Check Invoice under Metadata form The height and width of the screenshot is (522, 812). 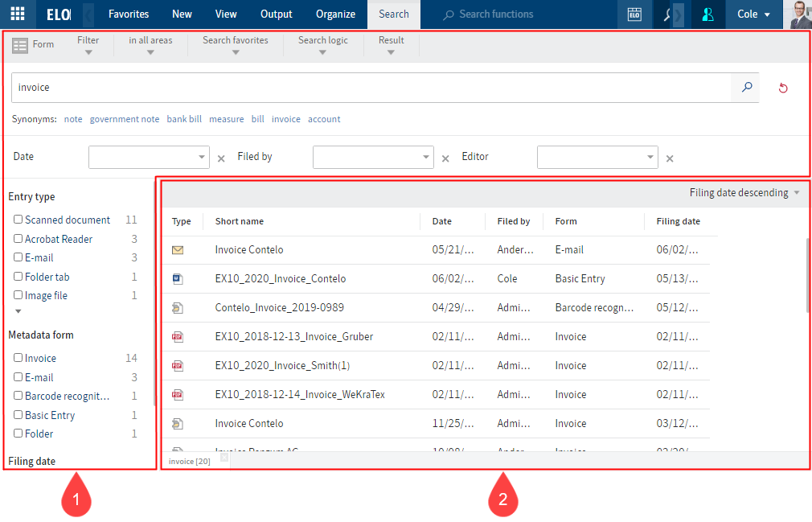click(18, 358)
